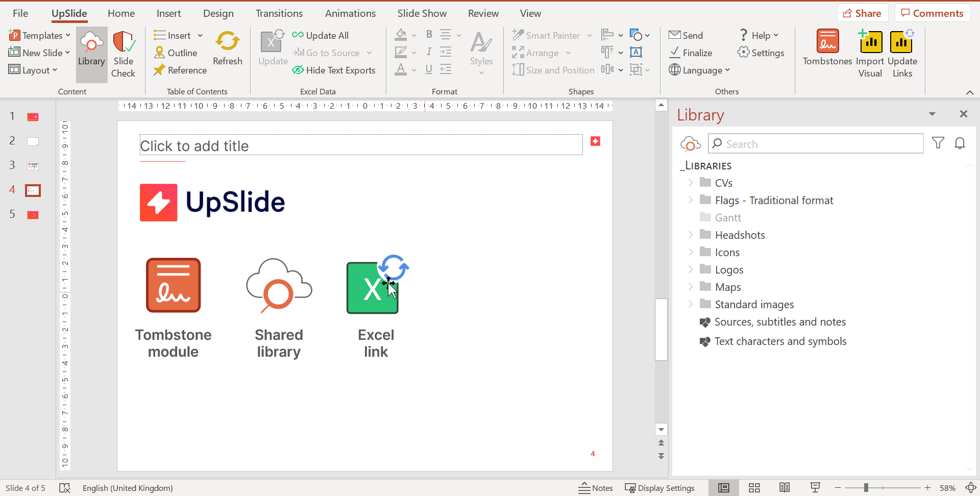Fit slide to current window
This screenshot has height=496, width=980.
click(971, 488)
